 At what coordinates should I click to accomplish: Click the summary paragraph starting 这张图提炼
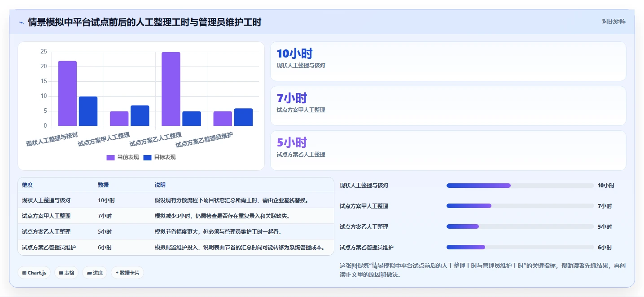pos(482,270)
